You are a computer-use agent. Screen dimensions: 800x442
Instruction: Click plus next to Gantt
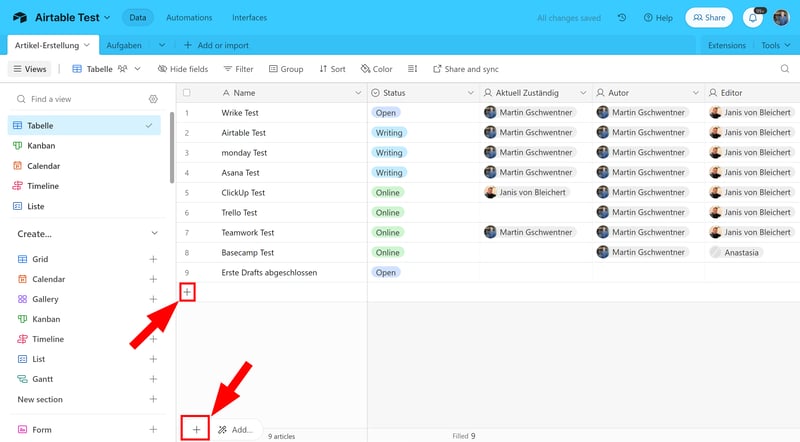pyautogui.click(x=153, y=379)
